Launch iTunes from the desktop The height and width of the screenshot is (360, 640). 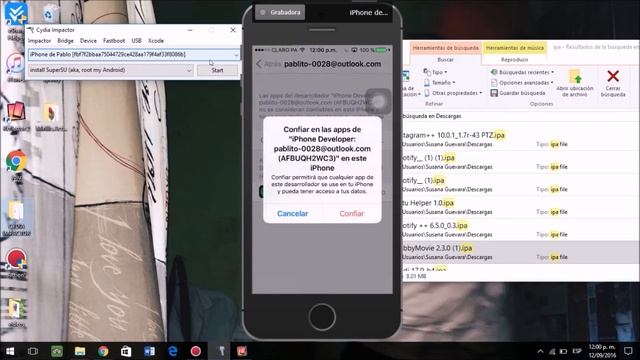(x=16, y=64)
